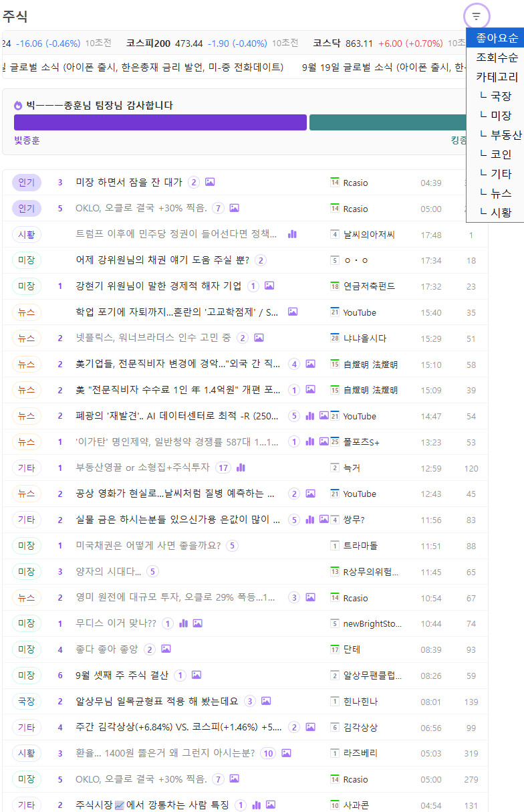Click chart icon on 폐광의 '재발견' post
The image size is (524, 812).
coord(310,416)
